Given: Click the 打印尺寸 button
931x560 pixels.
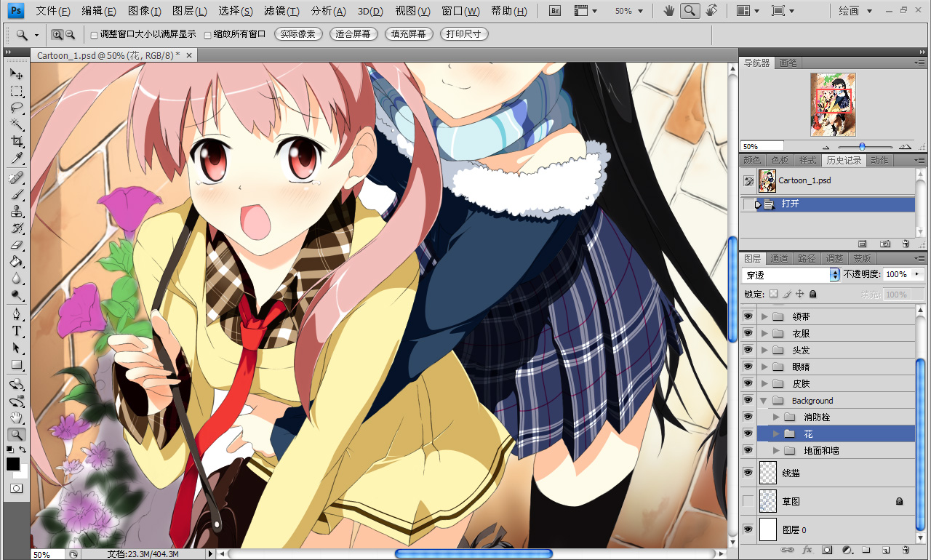Looking at the screenshot, I should tap(464, 34).
